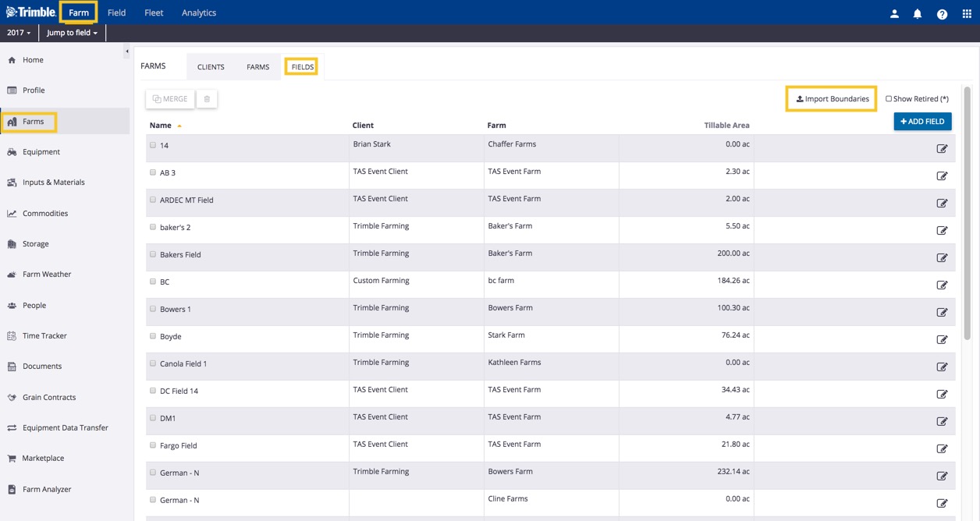Tick the checkbox for Boyde field

coord(153,336)
